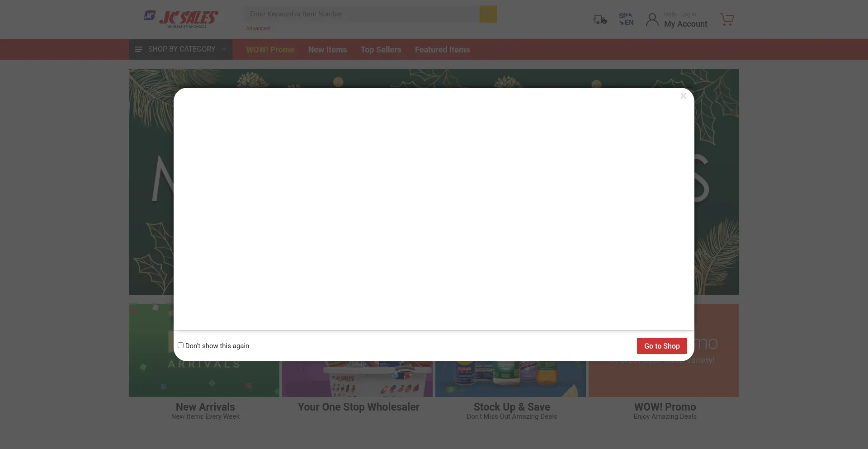The width and height of the screenshot is (868, 449).
Task: Click the "New Items Every Week" subtitle
Action: tap(205, 416)
